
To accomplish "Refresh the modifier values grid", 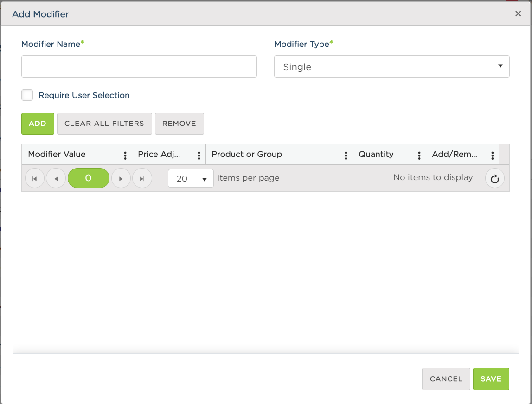I will [x=494, y=179].
